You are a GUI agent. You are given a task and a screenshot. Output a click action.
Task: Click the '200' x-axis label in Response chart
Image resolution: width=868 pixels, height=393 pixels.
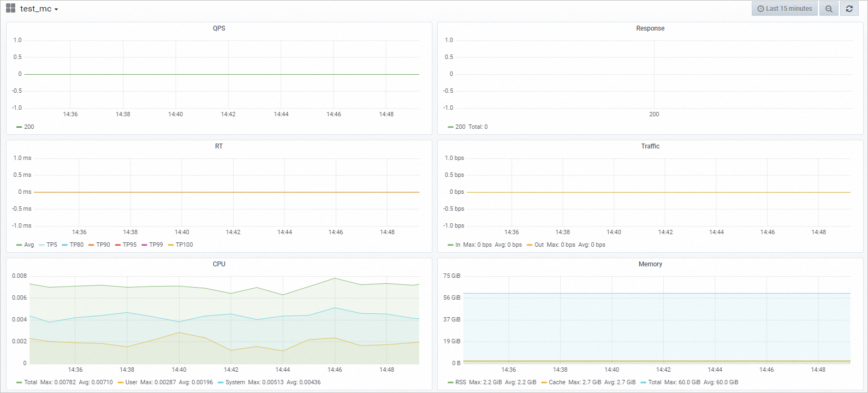654,114
